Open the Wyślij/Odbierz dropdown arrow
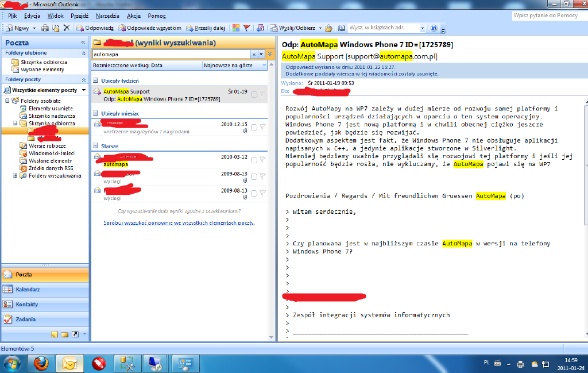588x373 pixels. (x=320, y=28)
